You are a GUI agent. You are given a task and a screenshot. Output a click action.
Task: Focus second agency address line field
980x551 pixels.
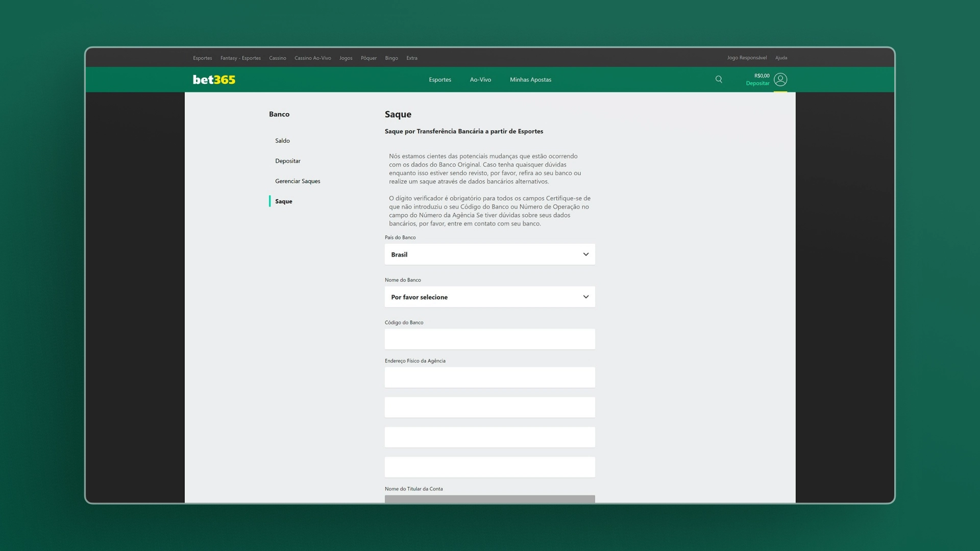(x=489, y=407)
